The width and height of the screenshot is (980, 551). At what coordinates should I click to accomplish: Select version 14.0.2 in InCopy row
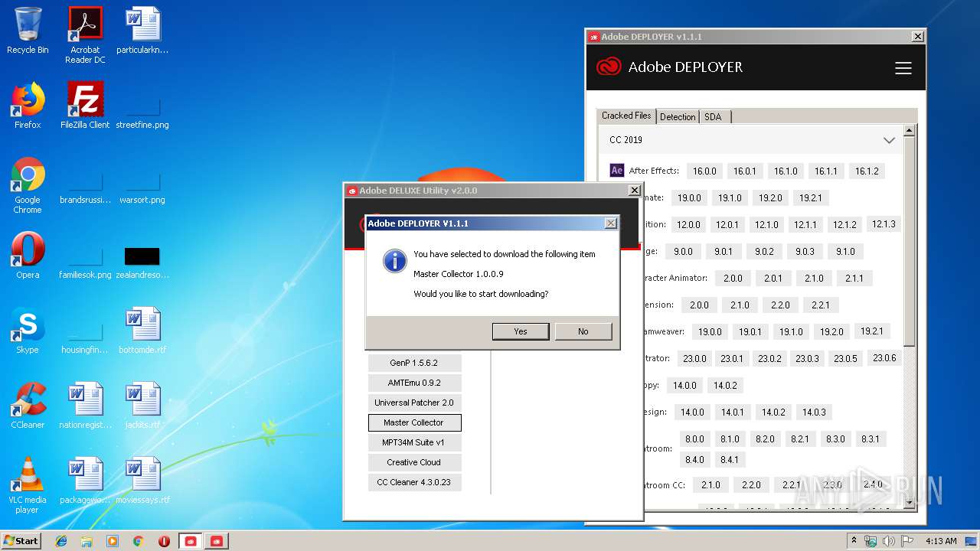pyautogui.click(x=725, y=386)
